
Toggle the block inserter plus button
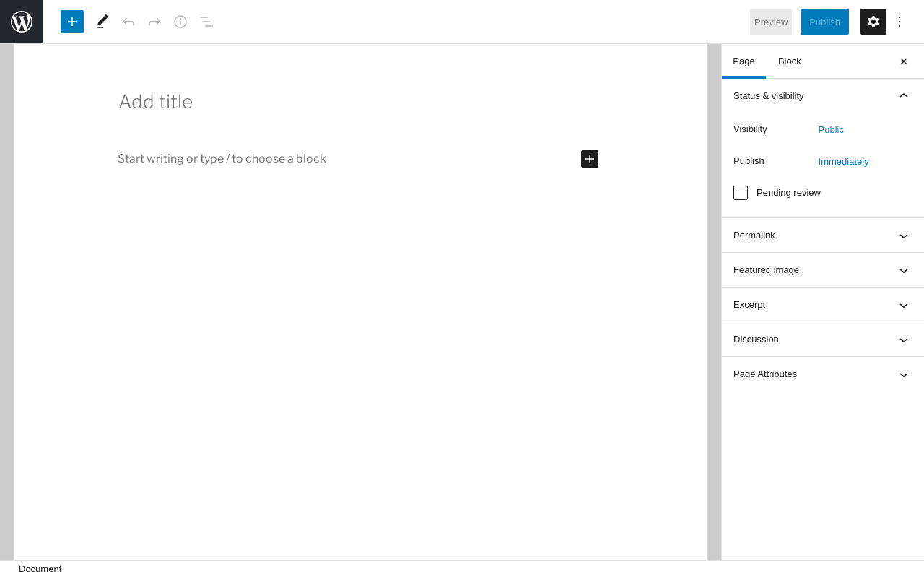pos(72,22)
